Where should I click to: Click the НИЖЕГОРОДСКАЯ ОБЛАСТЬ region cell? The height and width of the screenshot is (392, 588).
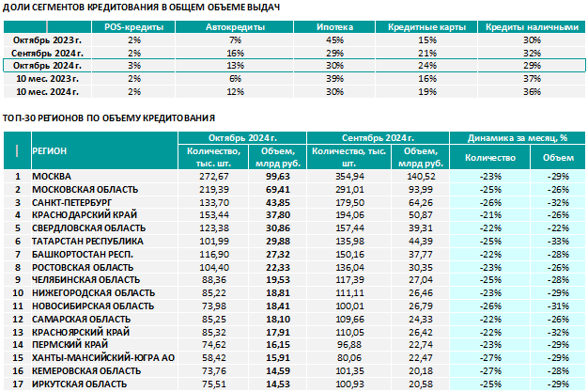[x=104, y=293]
